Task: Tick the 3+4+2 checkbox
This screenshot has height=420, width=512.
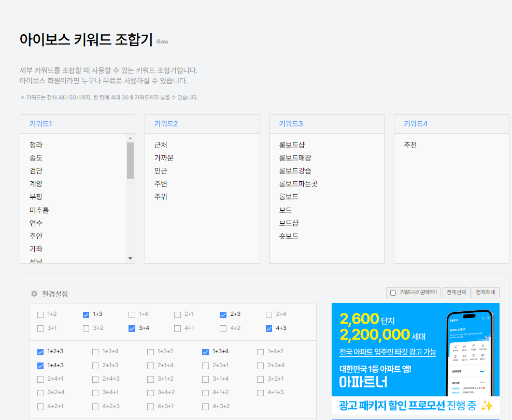Action: pyautogui.click(x=150, y=393)
